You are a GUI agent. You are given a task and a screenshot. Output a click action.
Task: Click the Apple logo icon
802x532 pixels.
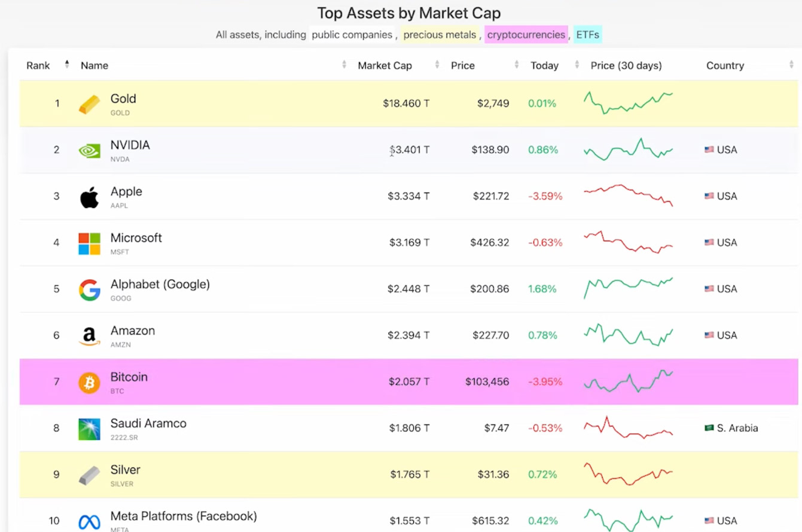(x=90, y=197)
